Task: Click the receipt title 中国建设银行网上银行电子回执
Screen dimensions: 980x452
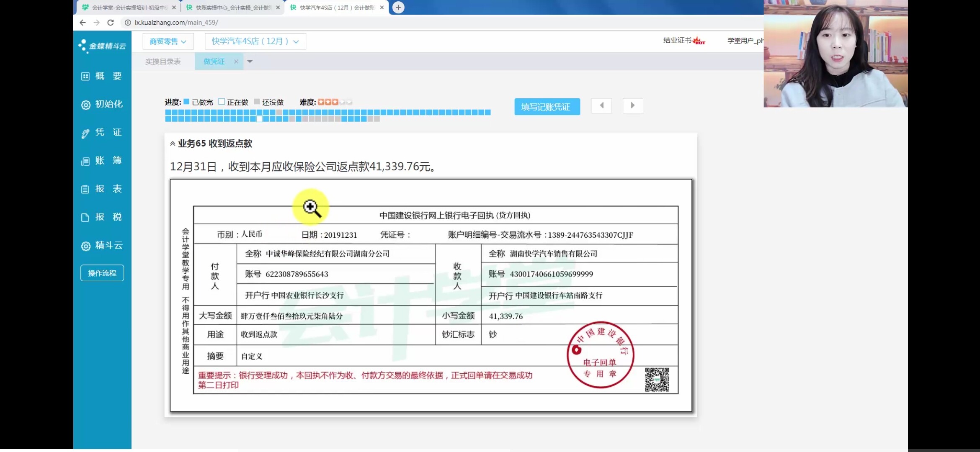Action: (455, 215)
